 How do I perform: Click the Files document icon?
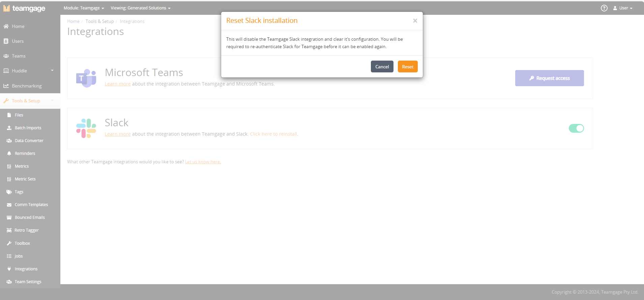pyautogui.click(x=9, y=115)
